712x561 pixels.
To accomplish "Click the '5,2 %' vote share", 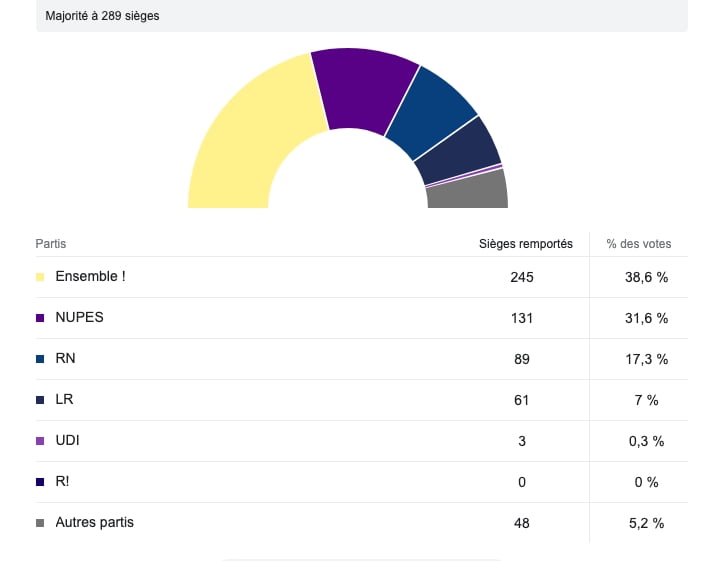I will point(647,523).
